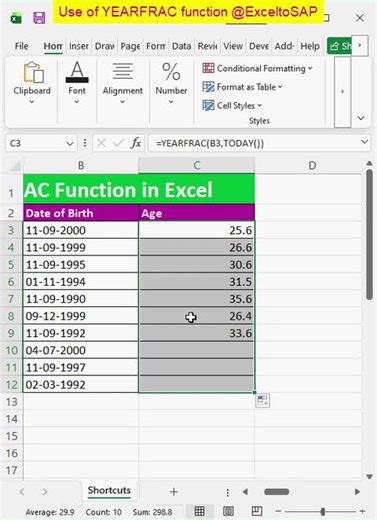This screenshot has height=520, width=377.
Task: Select cell with date 01-11-1994
Action: (x=81, y=282)
